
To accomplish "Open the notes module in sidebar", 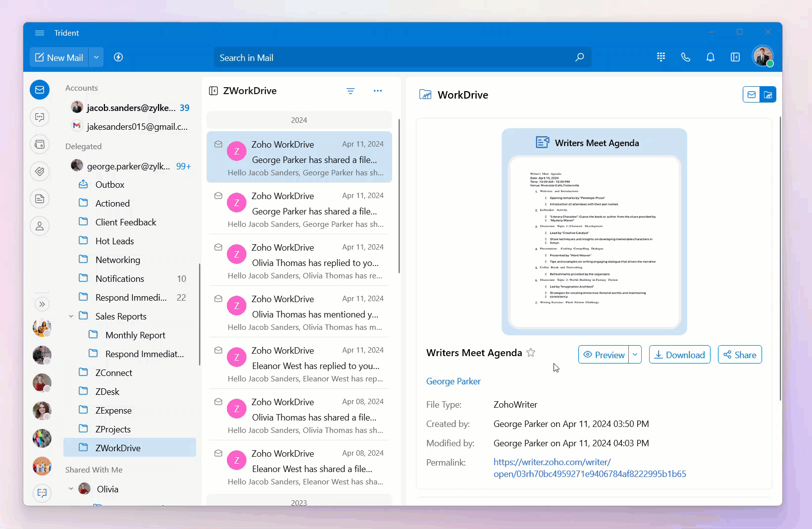I will (40, 199).
